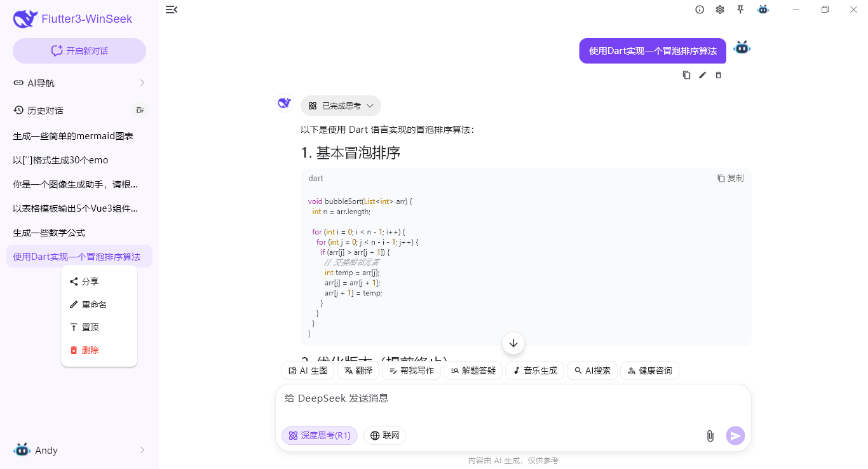Attach a file with the paperclip icon

(x=710, y=436)
